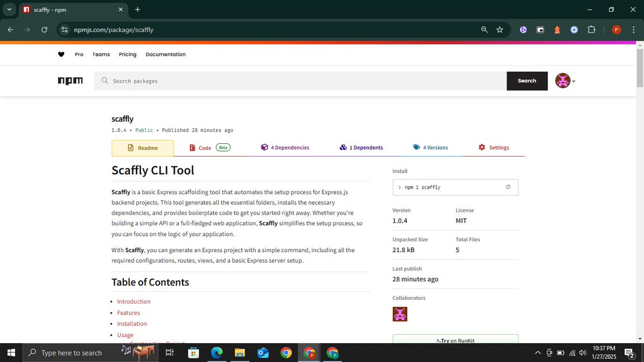Open the Chrome profile P avatar
Image resolution: width=644 pixels, height=362 pixels.
pos(617,30)
